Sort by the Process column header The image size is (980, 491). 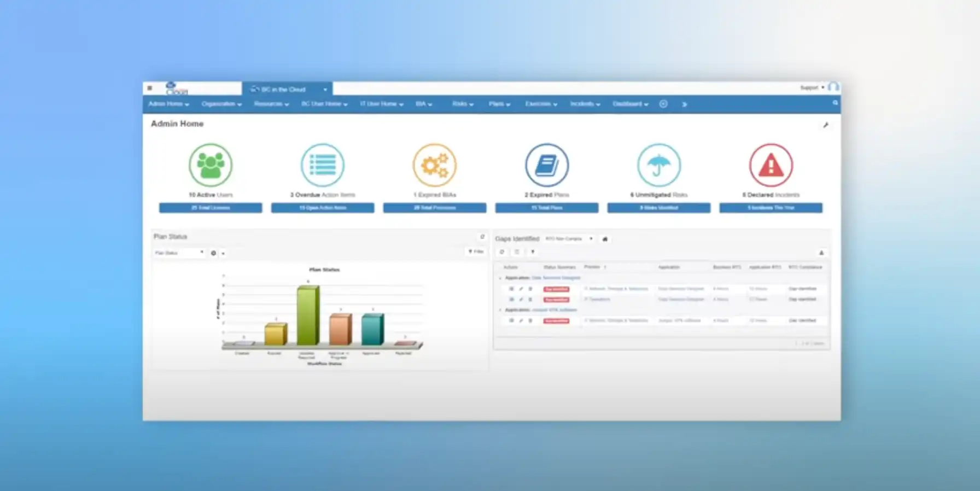pyautogui.click(x=592, y=267)
